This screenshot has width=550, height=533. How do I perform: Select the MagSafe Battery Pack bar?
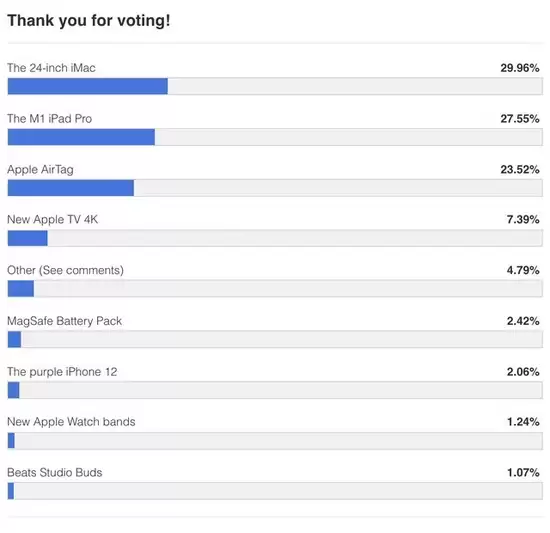(x=275, y=339)
